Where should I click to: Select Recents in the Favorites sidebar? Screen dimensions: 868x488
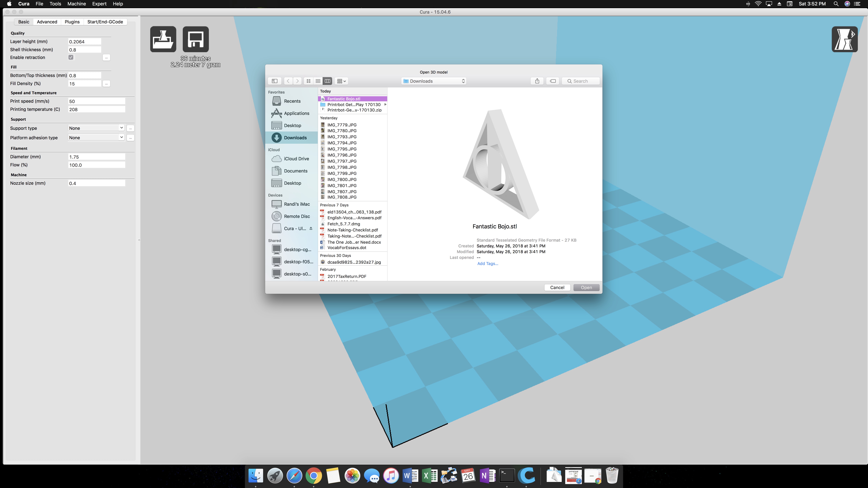click(292, 101)
